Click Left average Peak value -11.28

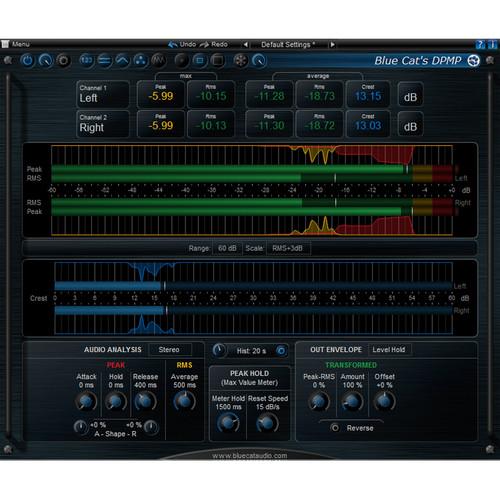coord(269,96)
